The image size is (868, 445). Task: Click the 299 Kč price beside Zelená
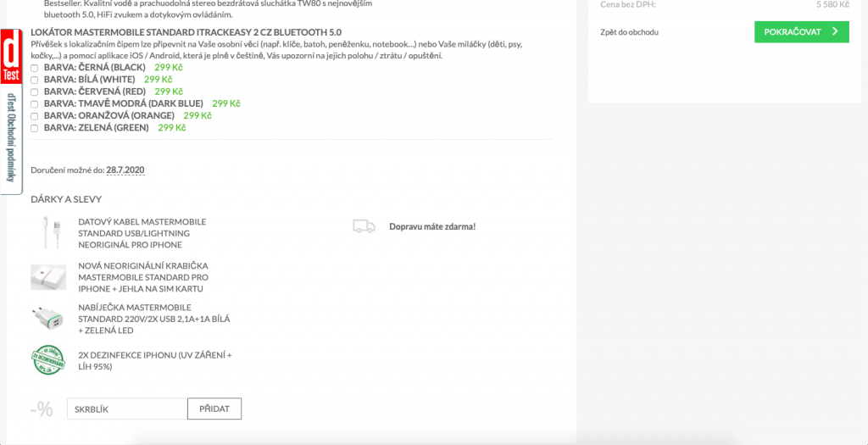171,128
